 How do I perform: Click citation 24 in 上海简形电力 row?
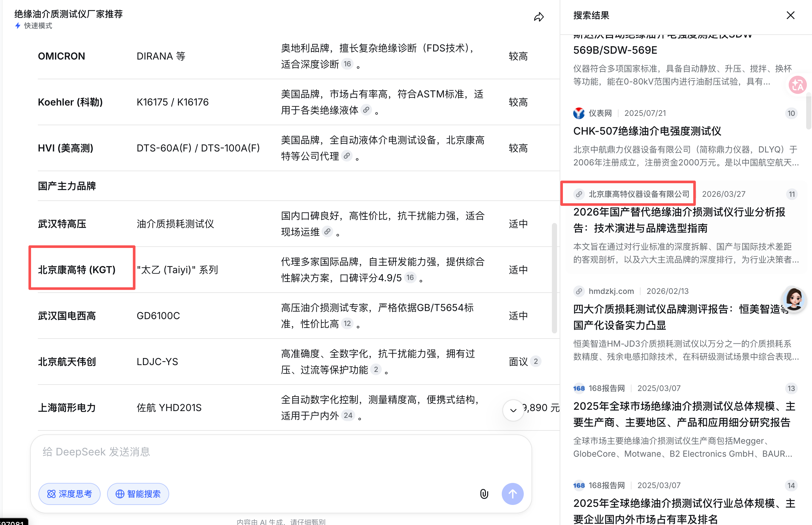(348, 415)
